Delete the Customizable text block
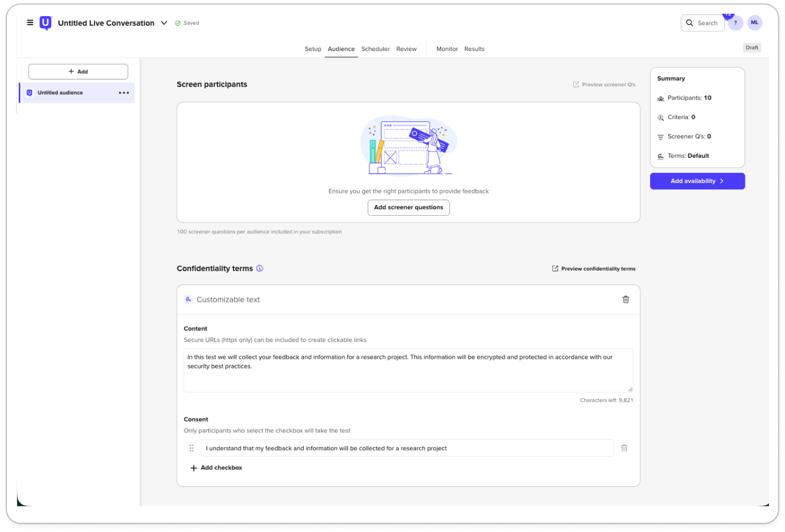The height and width of the screenshot is (532, 785). click(625, 300)
